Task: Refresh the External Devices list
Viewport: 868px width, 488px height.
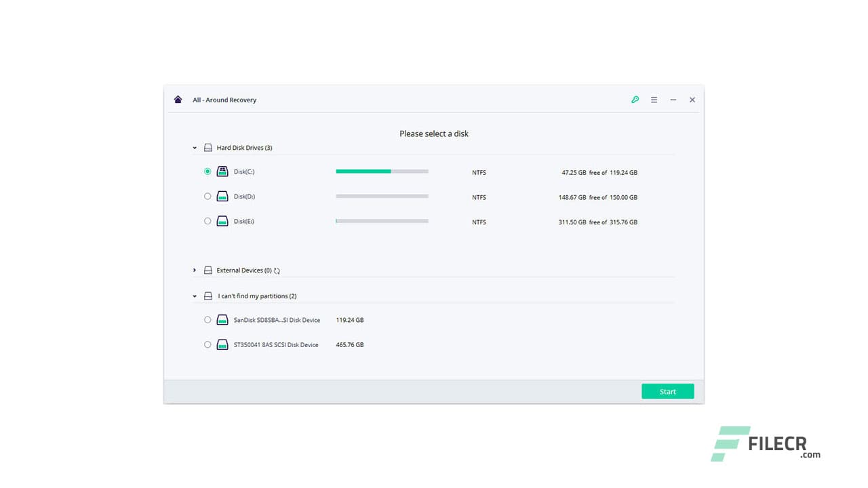Action: coord(276,270)
